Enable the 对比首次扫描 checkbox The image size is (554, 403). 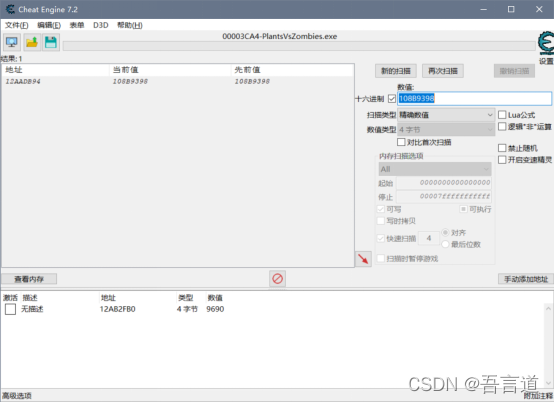point(401,142)
